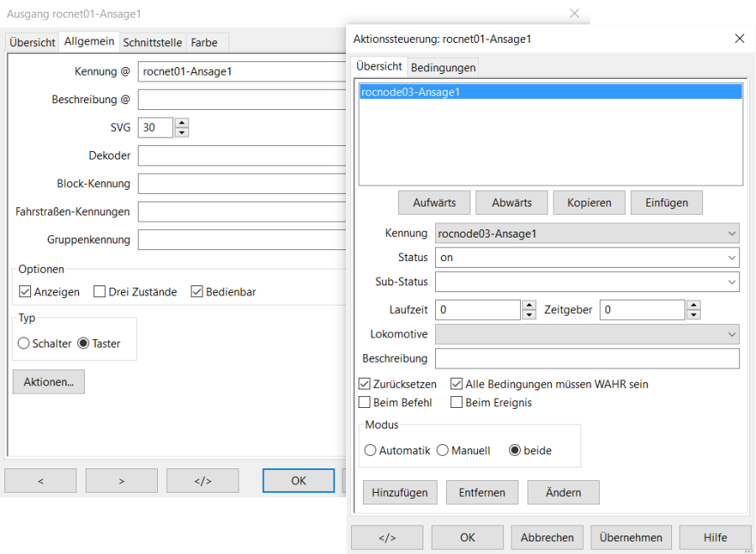
Task: Open the Schnittstelle tab
Action: tap(152, 42)
